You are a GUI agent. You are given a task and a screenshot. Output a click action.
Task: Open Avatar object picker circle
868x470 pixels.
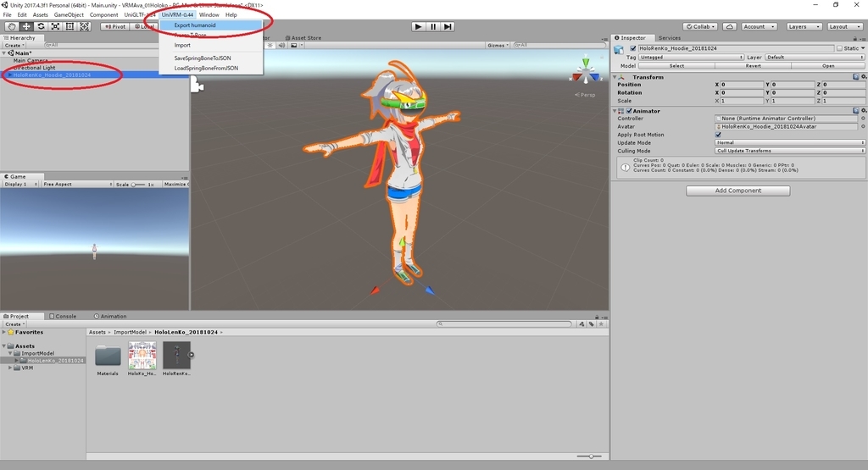(863, 127)
